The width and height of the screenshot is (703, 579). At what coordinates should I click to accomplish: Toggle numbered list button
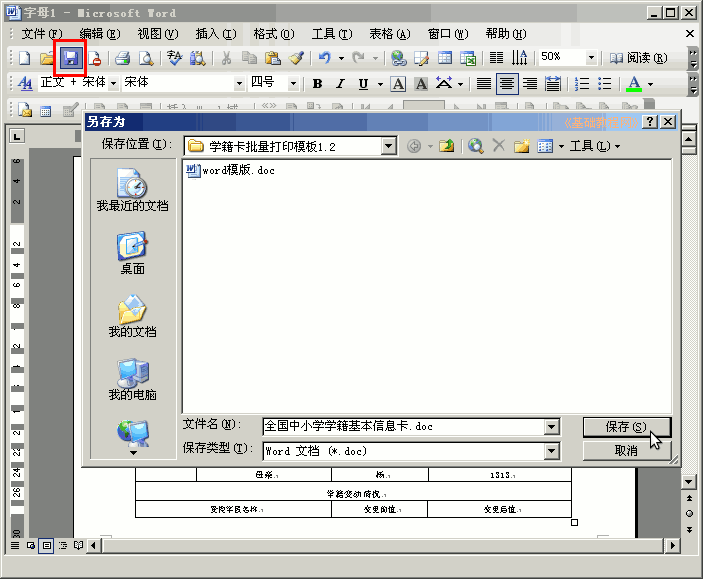(582, 84)
